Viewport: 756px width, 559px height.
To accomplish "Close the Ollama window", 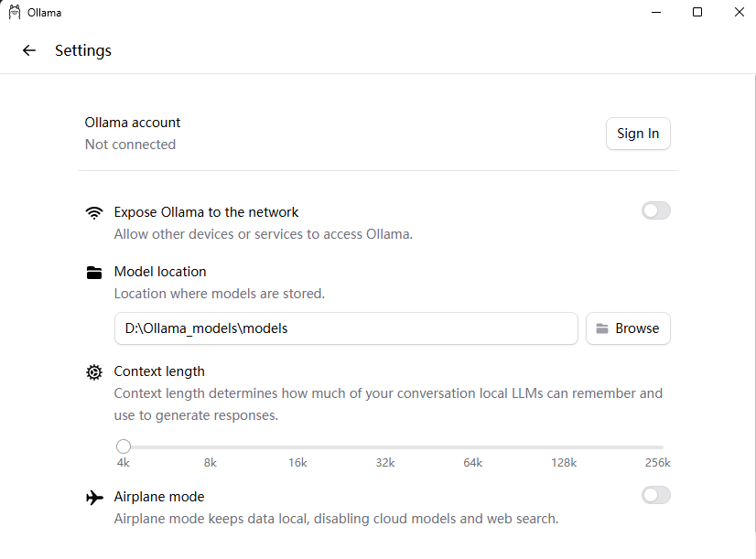I will [x=740, y=12].
